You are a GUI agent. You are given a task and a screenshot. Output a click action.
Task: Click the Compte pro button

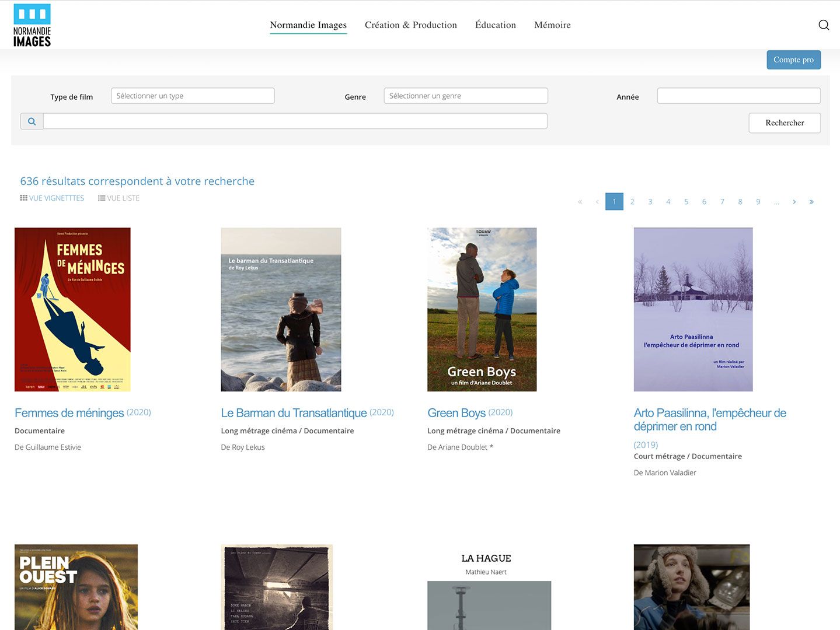tap(793, 60)
